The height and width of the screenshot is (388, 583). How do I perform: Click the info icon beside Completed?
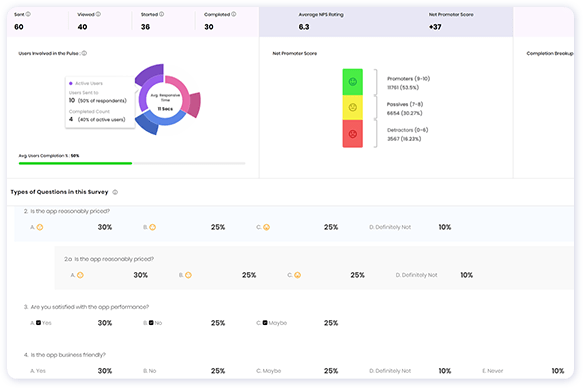point(233,14)
